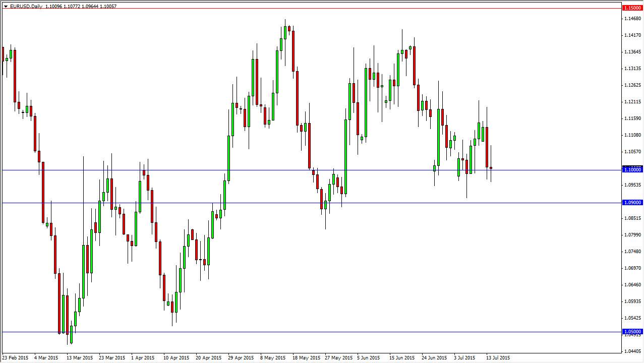Image resolution: width=644 pixels, height=363 pixels.
Task: Click the 1.12115 price scale label
Action: 632,102
